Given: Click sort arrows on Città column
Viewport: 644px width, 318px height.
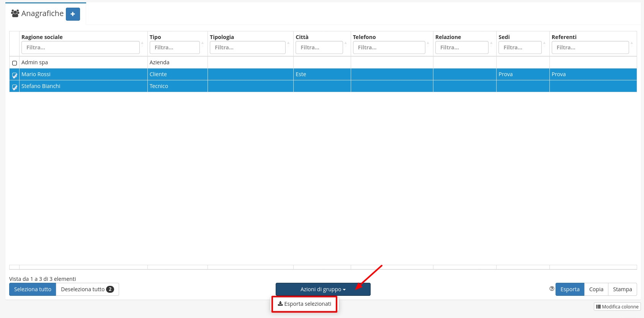Looking at the screenshot, I should pos(346,43).
